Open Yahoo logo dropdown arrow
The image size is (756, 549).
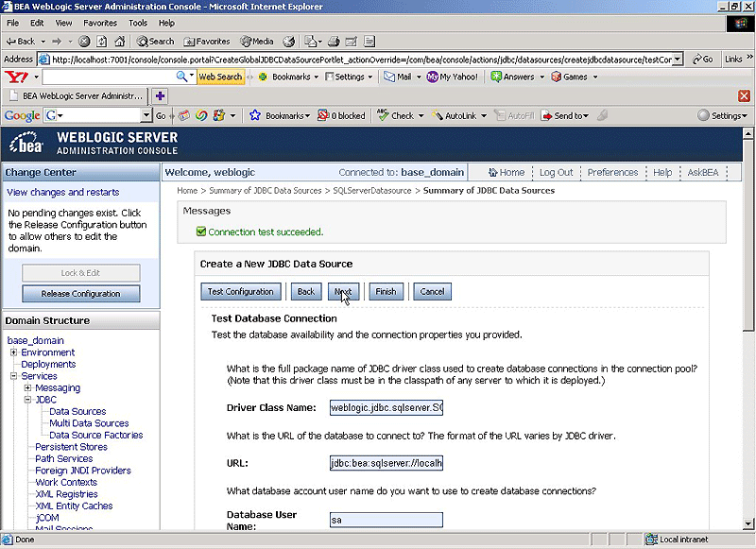pyautogui.click(x=36, y=77)
